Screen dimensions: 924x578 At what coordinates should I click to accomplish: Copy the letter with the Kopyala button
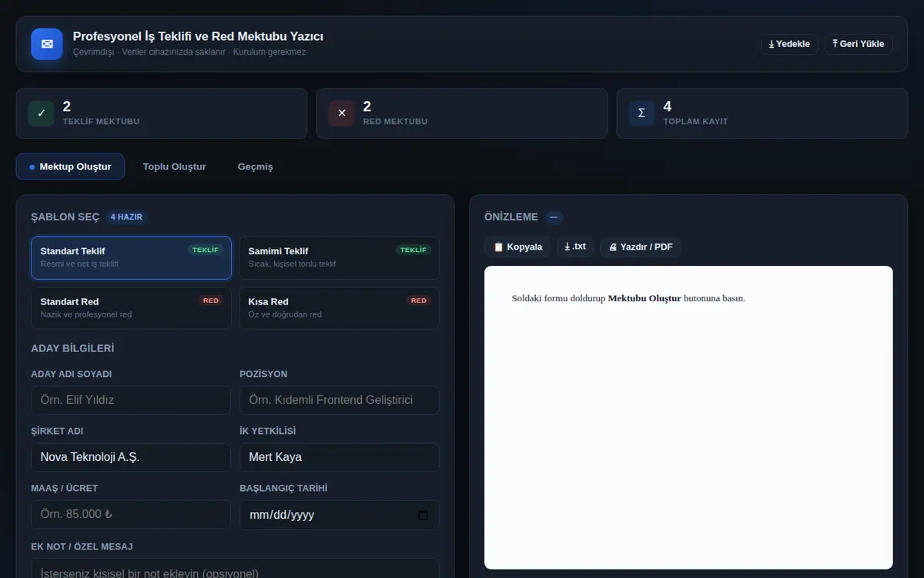pos(517,247)
